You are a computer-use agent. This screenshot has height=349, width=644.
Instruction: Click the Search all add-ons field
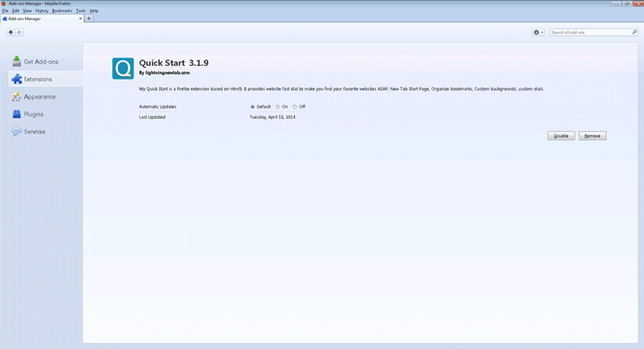(x=589, y=33)
